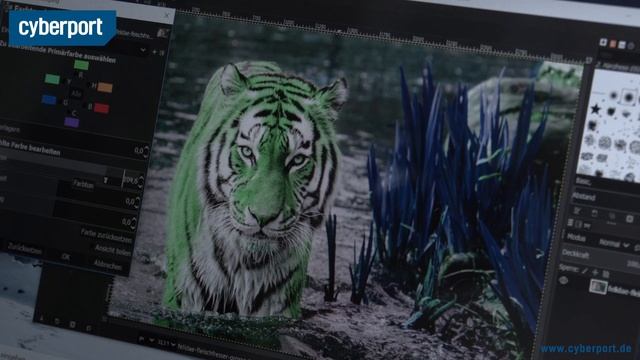Viewport: 640px width, 360px height.
Task: Toggle lock alpha icon next to Sperre
Action: [606, 274]
